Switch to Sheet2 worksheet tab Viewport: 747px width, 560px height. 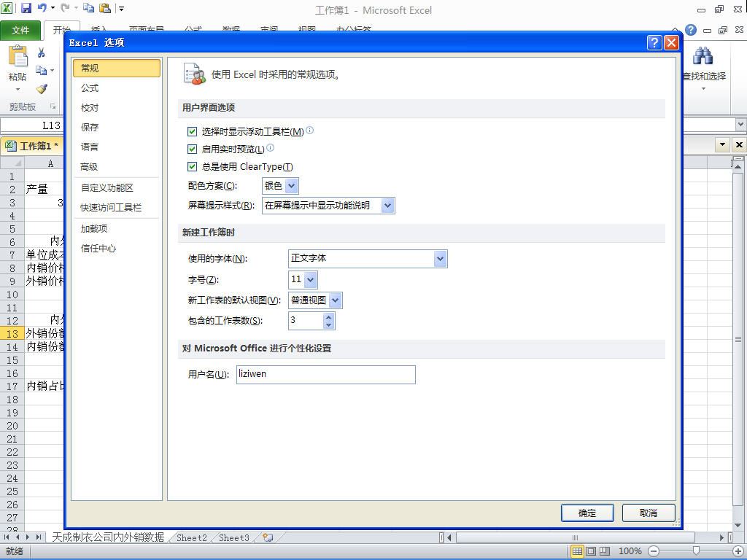point(192,537)
